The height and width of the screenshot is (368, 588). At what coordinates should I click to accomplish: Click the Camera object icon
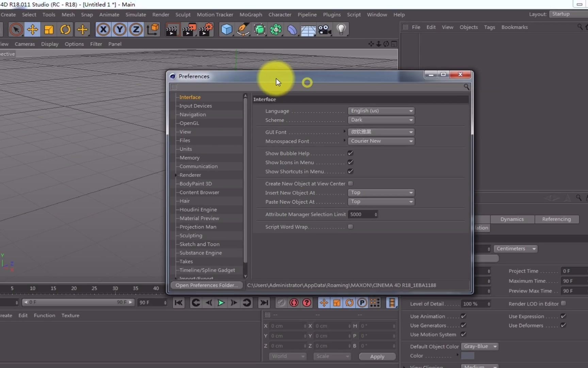pyautogui.click(x=325, y=30)
